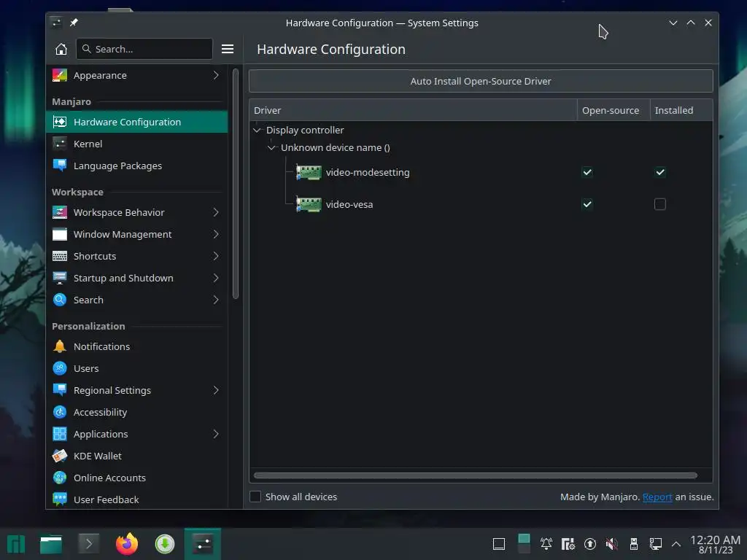Toggle Open-source checkbox for video-vesa
The width and height of the screenshot is (747, 560).
pos(587,204)
